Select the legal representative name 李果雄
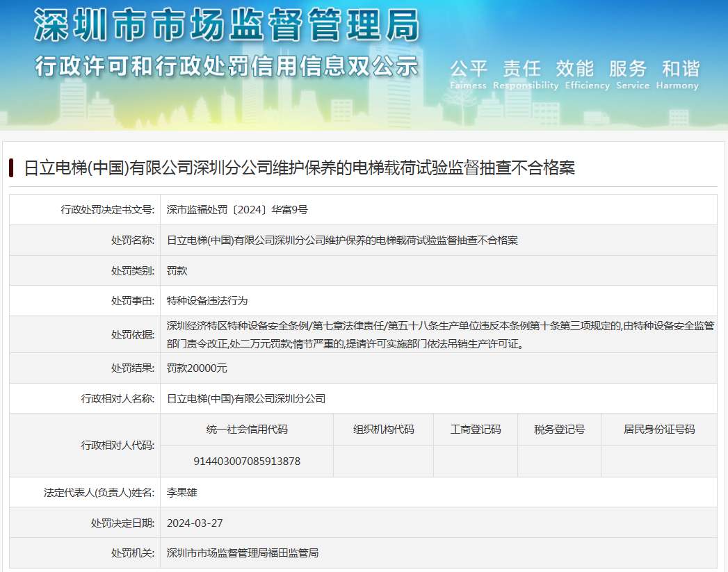This screenshot has height=572, width=728. (182, 492)
